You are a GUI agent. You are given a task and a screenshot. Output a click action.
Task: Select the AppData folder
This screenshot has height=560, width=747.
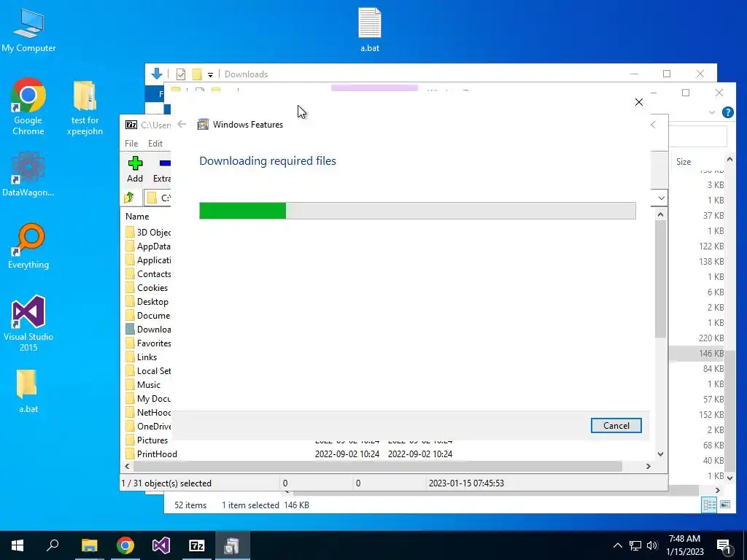147,246
